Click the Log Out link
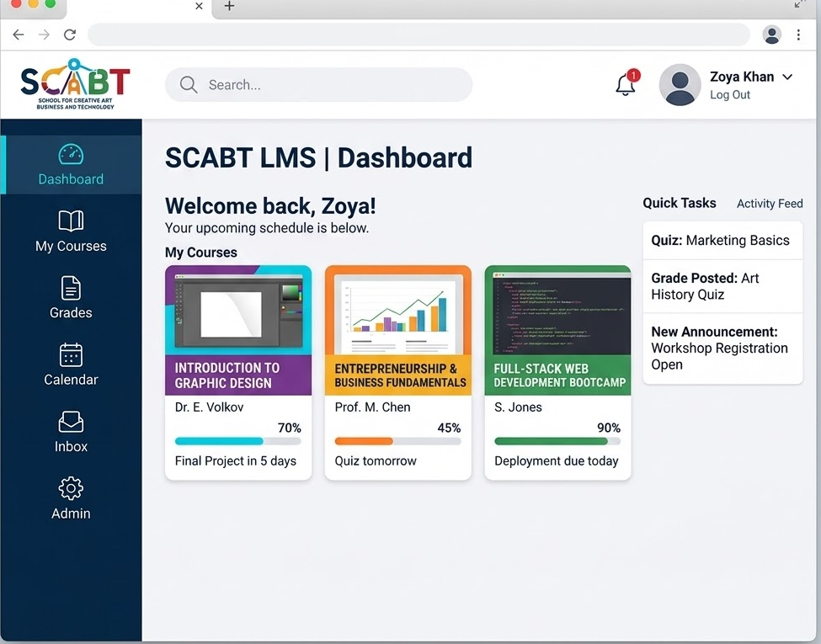Screen dimensions: 821x644 click(x=730, y=95)
